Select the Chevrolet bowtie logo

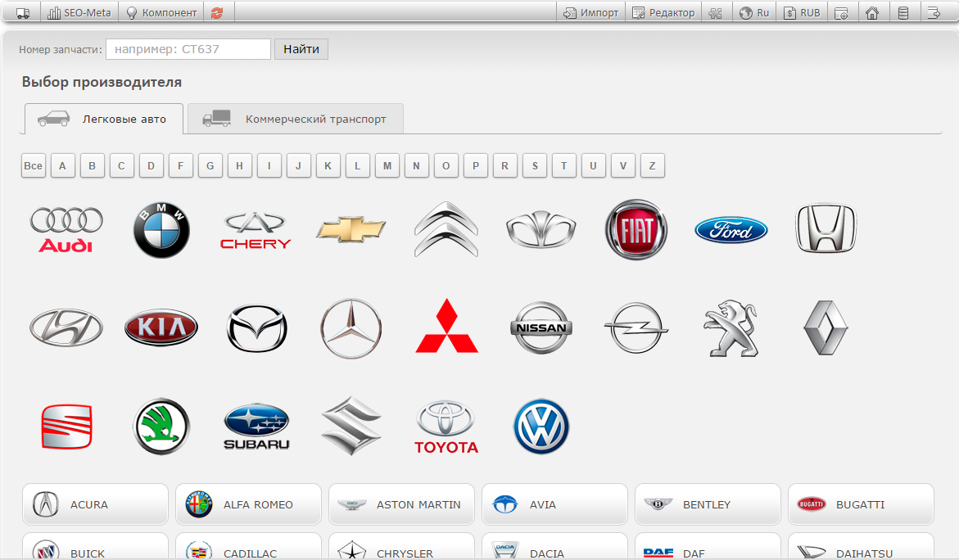[x=351, y=229]
